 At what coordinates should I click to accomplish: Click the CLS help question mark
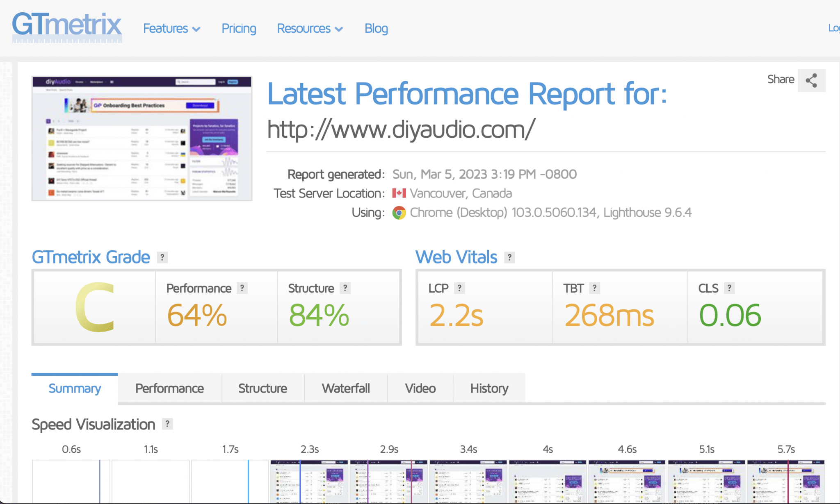click(x=729, y=288)
